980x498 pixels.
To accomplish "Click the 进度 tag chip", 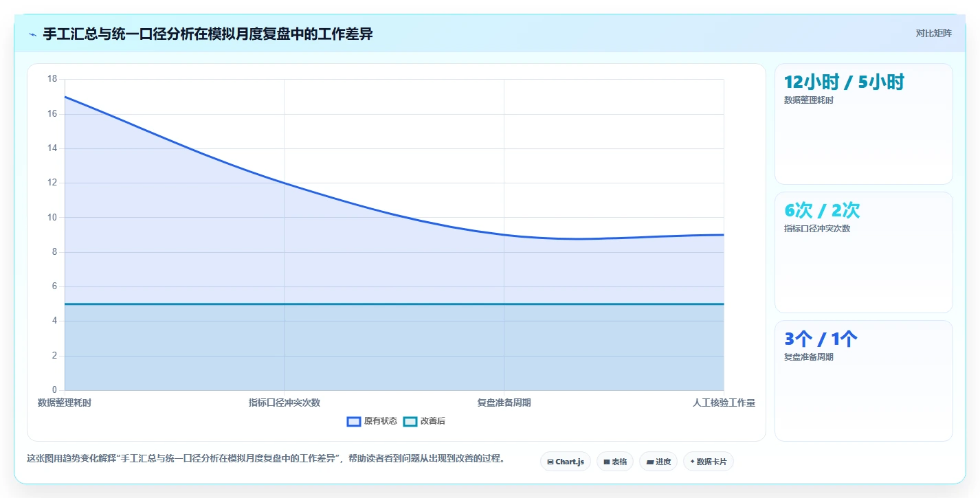I will 658,462.
